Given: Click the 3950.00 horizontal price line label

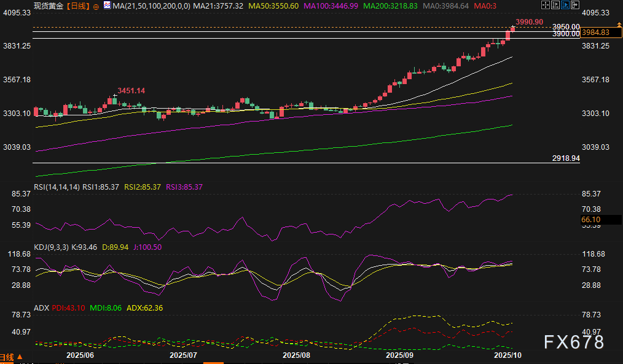Looking at the screenshot, I should [x=565, y=27].
